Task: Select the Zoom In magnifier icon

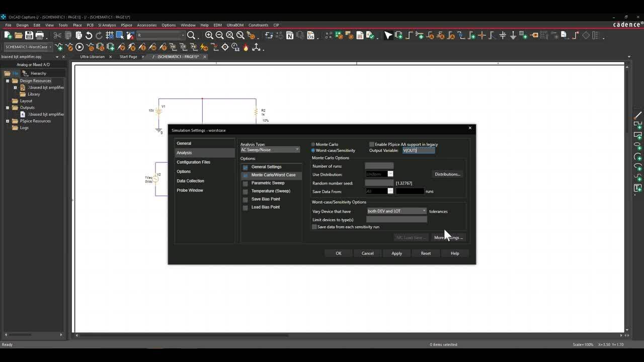Action: pos(209,35)
